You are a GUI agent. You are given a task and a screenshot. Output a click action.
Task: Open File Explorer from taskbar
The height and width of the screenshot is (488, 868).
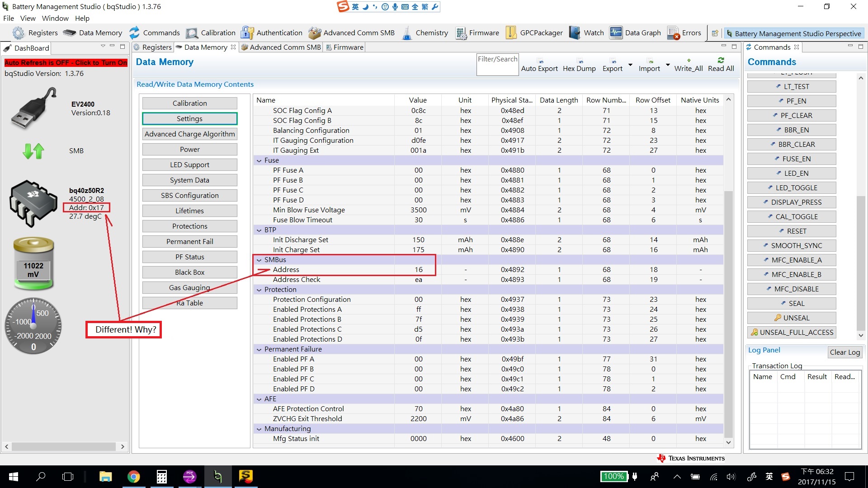coord(105,476)
